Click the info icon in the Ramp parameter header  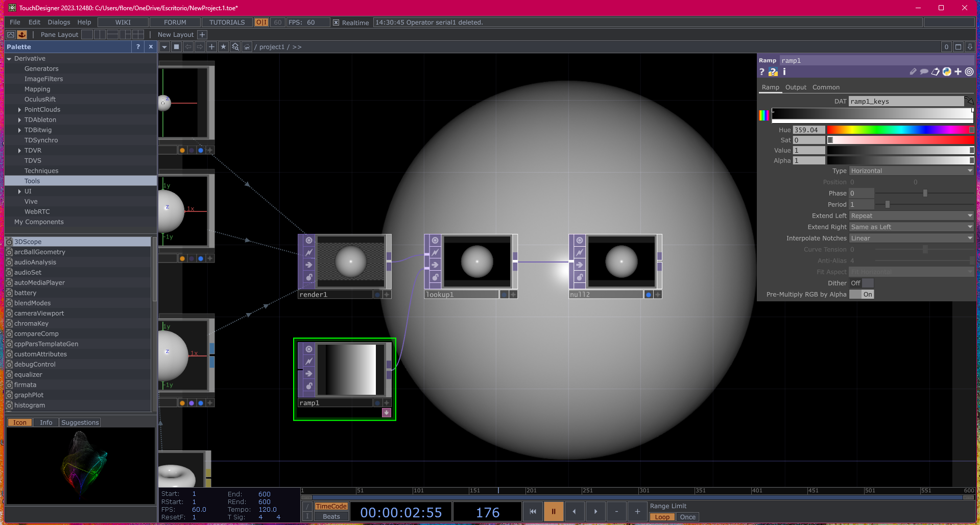click(x=784, y=71)
